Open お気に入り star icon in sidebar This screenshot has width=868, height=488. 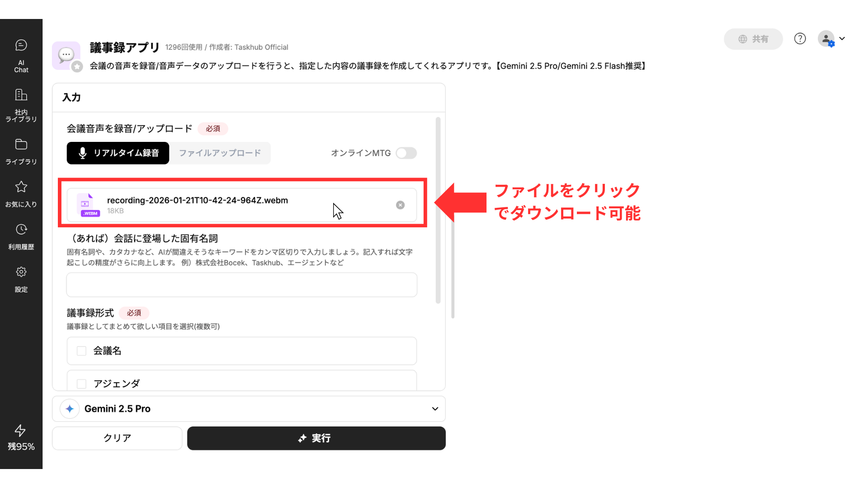[21, 187]
